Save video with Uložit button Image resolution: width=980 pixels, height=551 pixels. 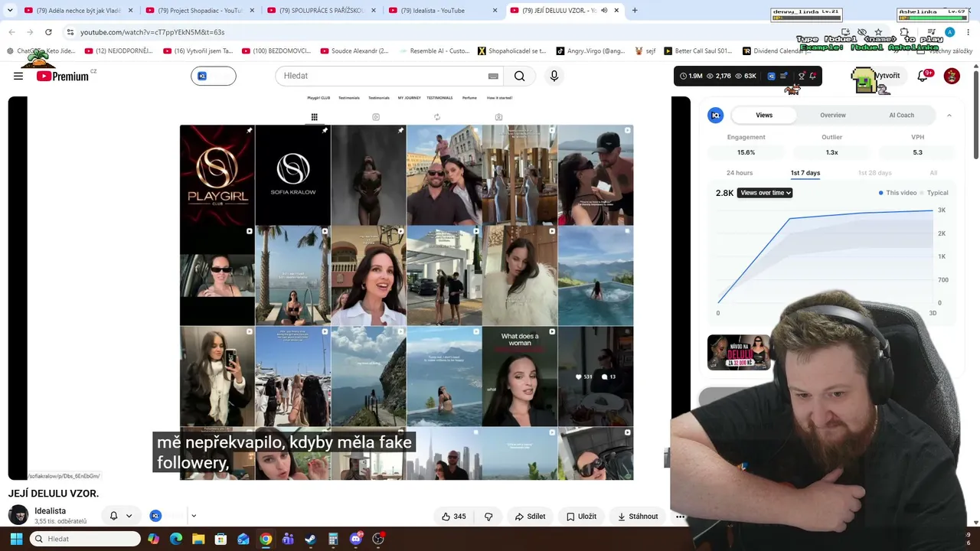tap(581, 517)
